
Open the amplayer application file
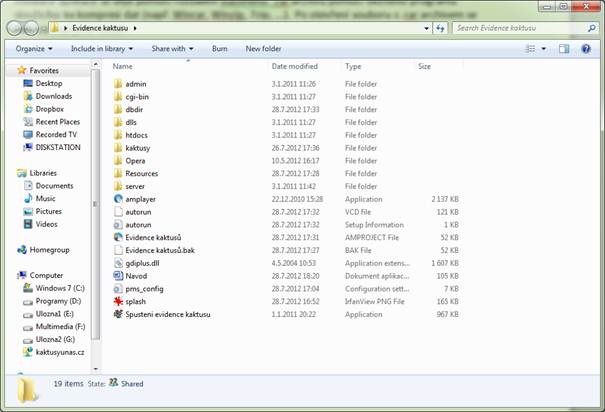[141, 199]
